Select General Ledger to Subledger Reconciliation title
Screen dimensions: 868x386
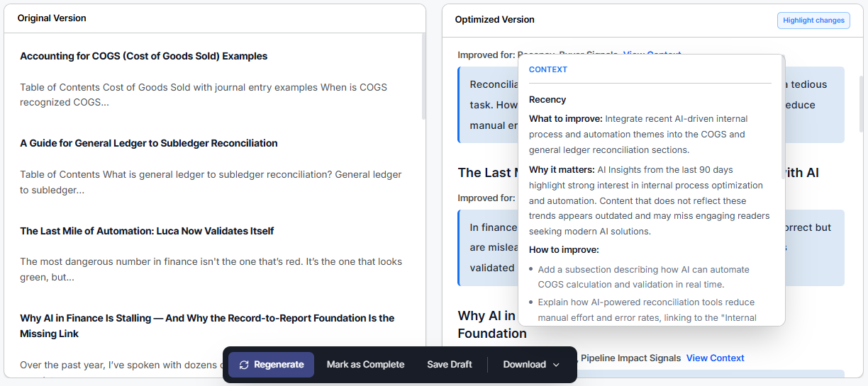pos(149,143)
